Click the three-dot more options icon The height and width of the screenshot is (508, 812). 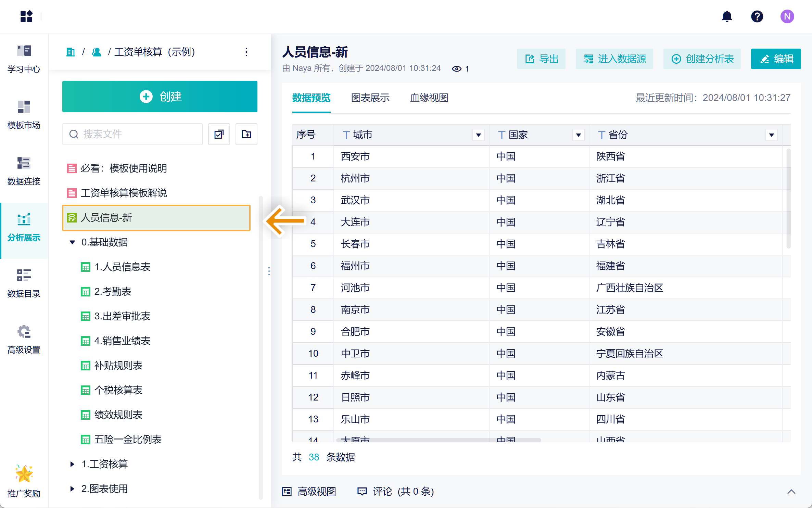[x=246, y=52]
